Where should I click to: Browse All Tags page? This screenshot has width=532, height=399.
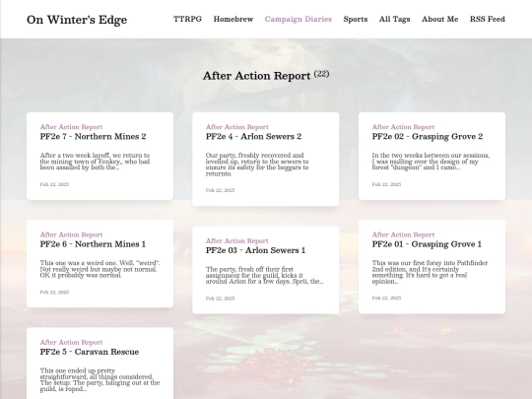click(395, 19)
